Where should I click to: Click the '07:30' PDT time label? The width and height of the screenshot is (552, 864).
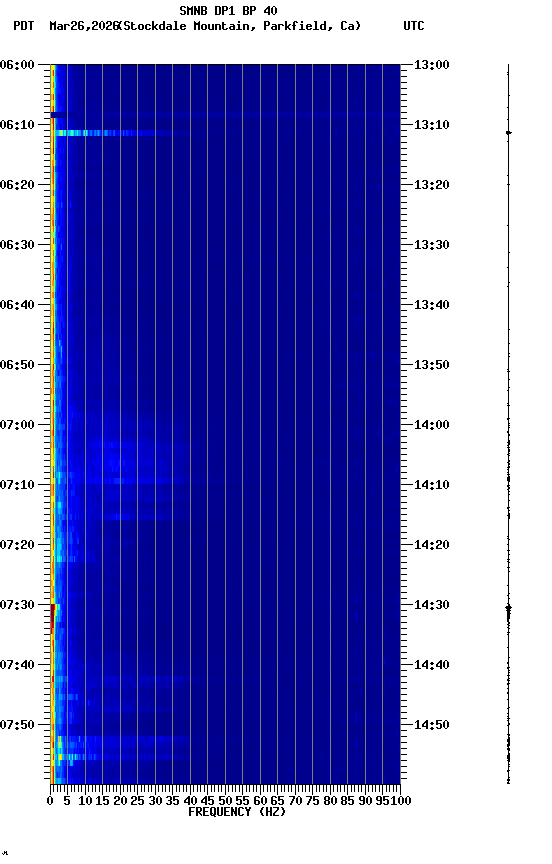17,605
